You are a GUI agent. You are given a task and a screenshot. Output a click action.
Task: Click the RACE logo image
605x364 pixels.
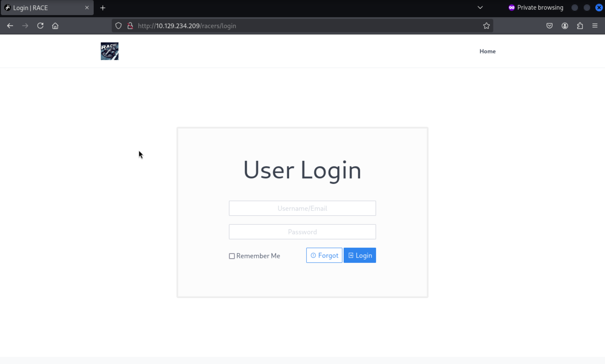click(x=109, y=51)
